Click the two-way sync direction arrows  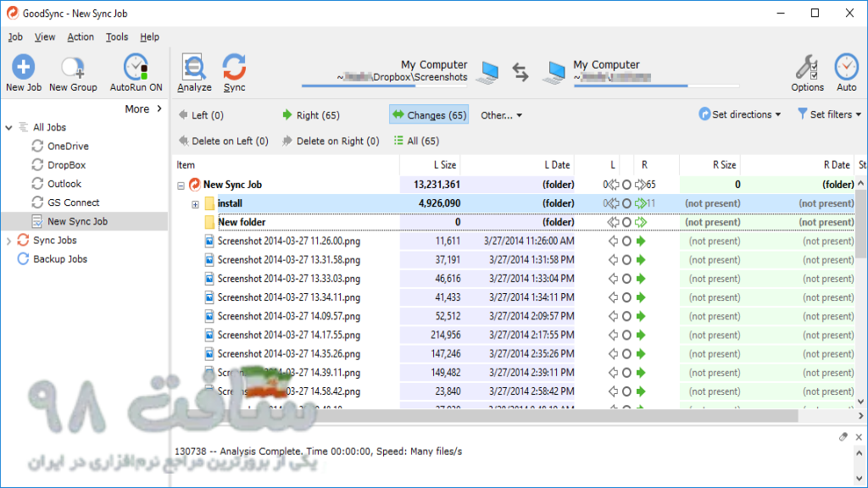pos(520,73)
